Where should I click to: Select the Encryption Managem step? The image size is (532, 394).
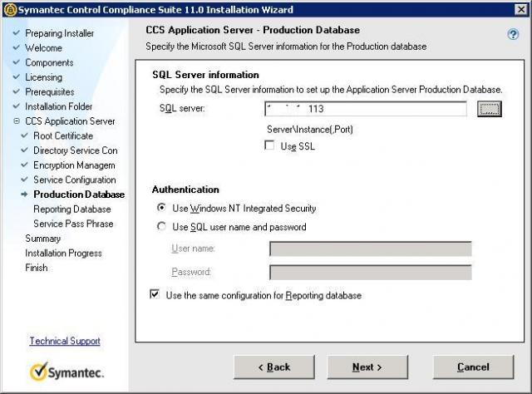(x=74, y=165)
